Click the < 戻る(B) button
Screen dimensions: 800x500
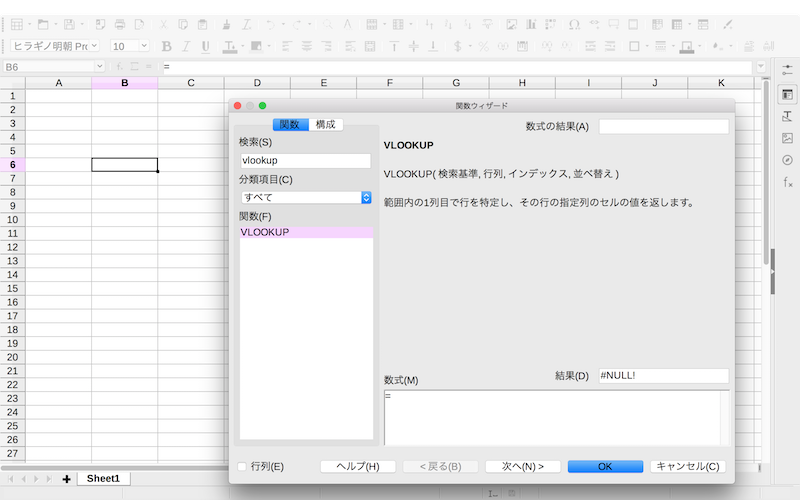440,466
